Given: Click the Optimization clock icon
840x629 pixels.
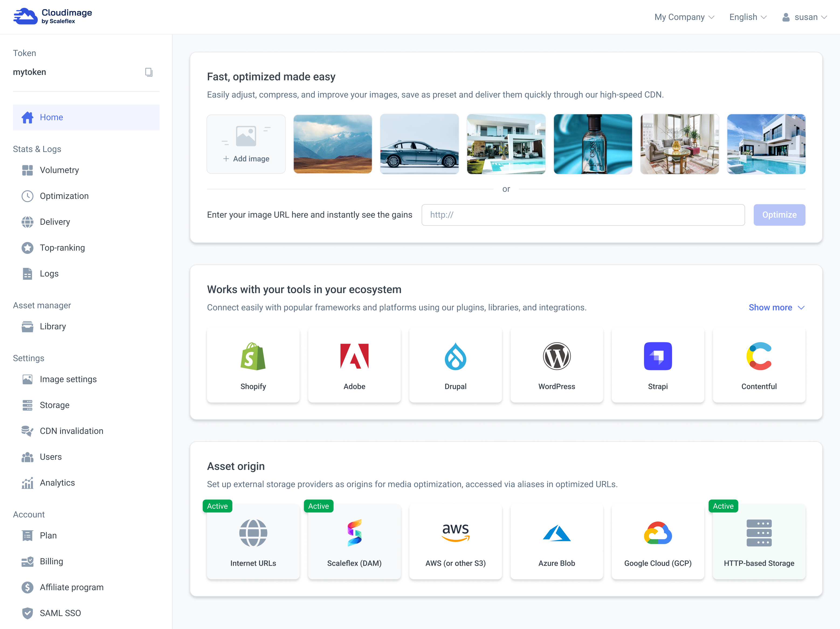Looking at the screenshot, I should click(27, 196).
